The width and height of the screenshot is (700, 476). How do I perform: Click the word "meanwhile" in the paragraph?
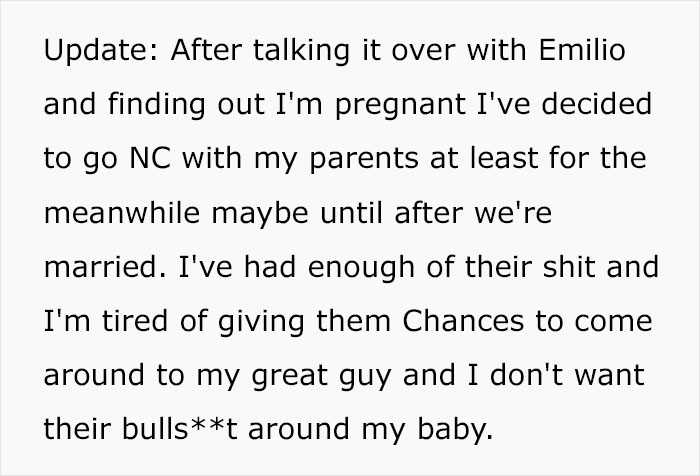[x=122, y=213]
